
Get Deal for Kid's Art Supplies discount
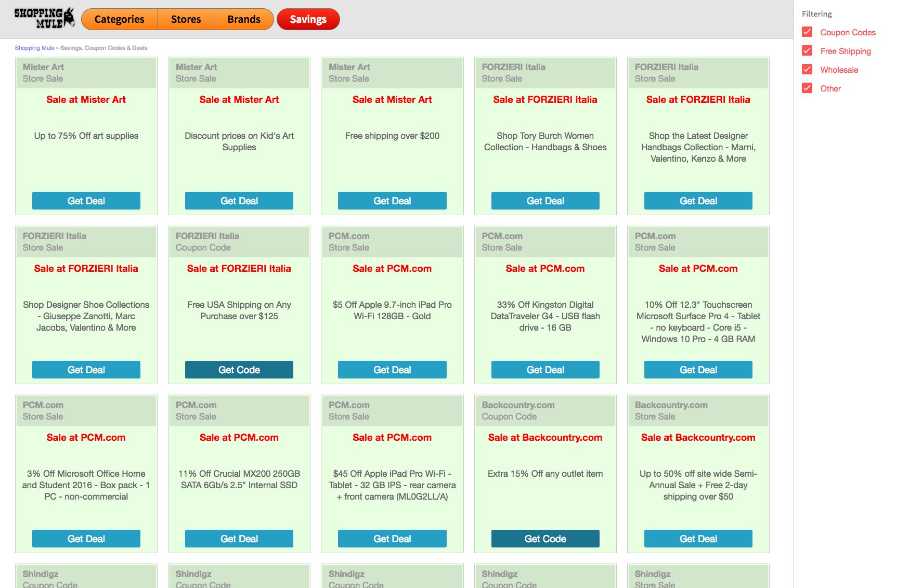click(x=239, y=201)
